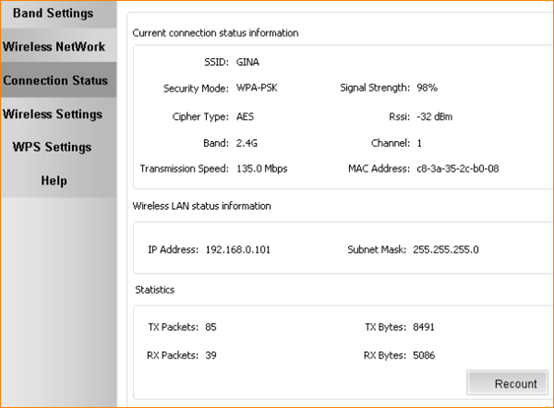Click the Rssi -32 dBm value

click(x=434, y=117)
